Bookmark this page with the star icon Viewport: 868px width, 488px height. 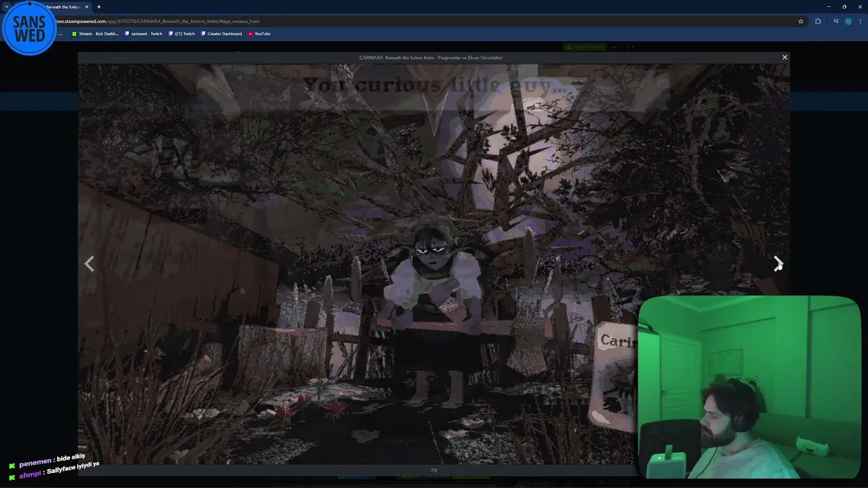tap(801, 21)
